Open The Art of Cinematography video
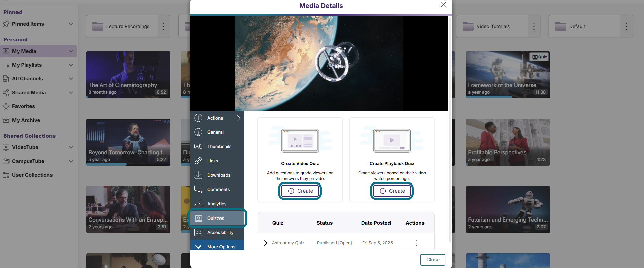 coord(128,75)
